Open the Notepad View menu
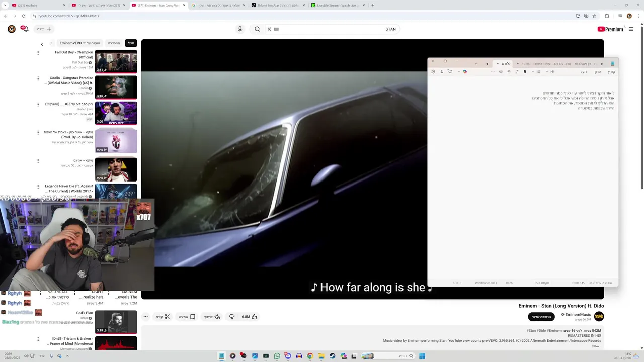 (584, 72)
